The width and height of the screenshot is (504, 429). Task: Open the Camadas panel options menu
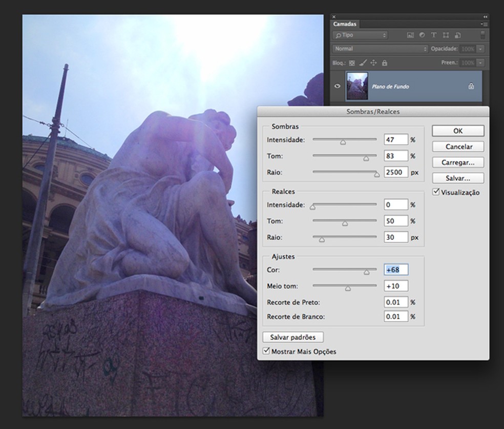click(483, 24)
